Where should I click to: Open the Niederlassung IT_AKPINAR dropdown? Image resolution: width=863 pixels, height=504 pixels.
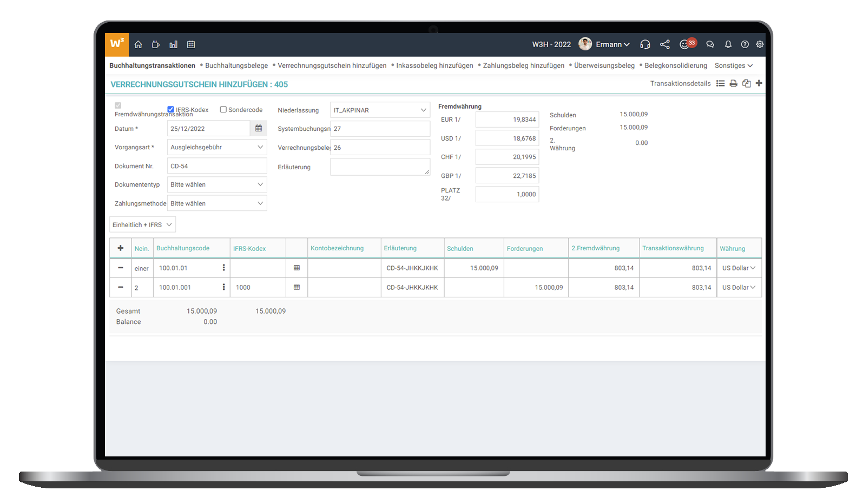tap(380, 110)
